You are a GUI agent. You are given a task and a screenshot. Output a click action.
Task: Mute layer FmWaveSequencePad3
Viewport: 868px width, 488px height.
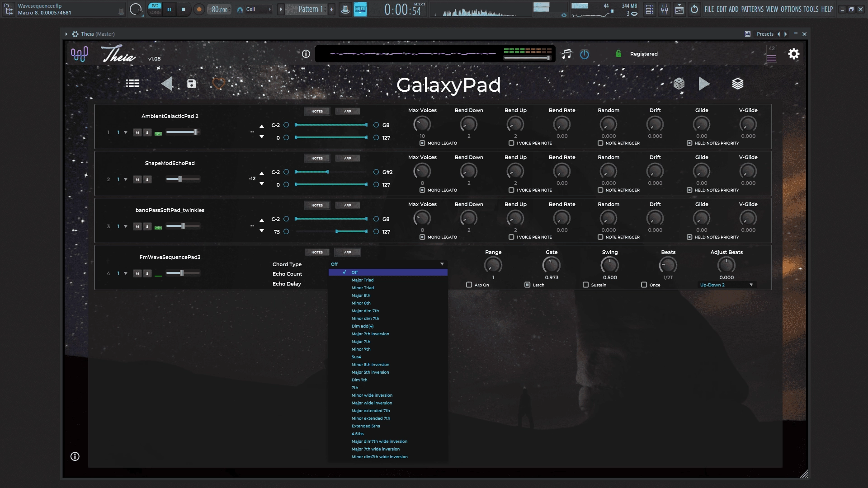pyautogui.click(x=137, y=273)
